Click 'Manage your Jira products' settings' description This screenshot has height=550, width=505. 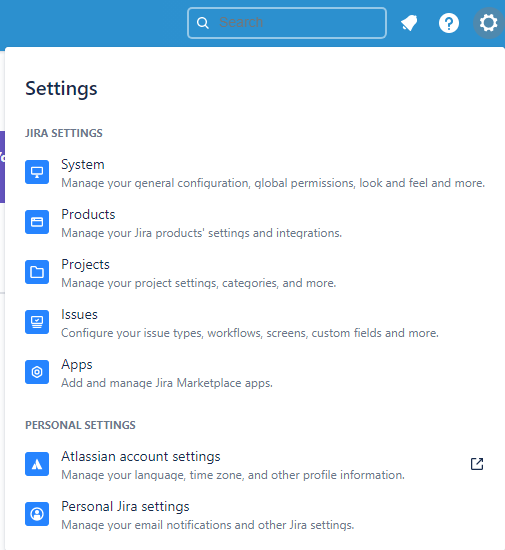click(x=202, y=233)
